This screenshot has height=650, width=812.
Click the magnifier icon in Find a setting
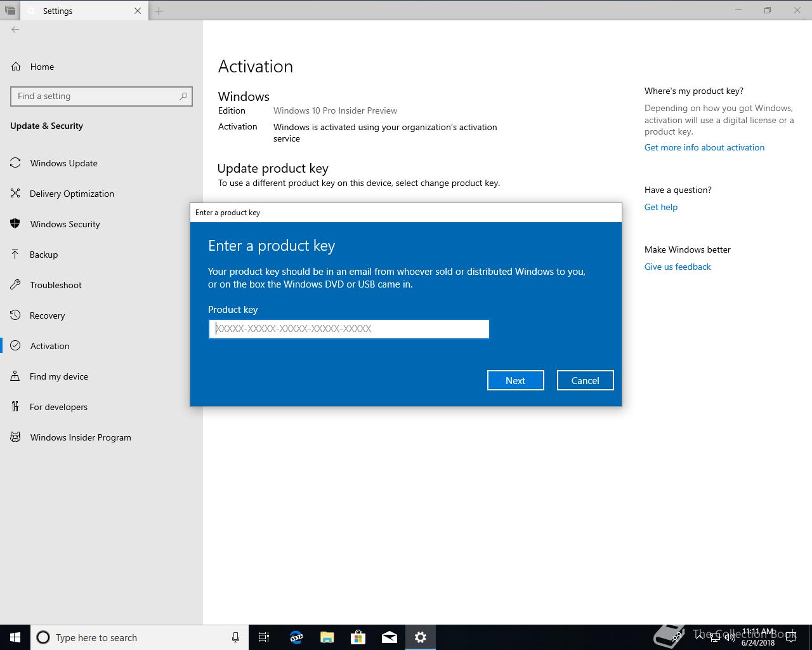coord(183,96)
